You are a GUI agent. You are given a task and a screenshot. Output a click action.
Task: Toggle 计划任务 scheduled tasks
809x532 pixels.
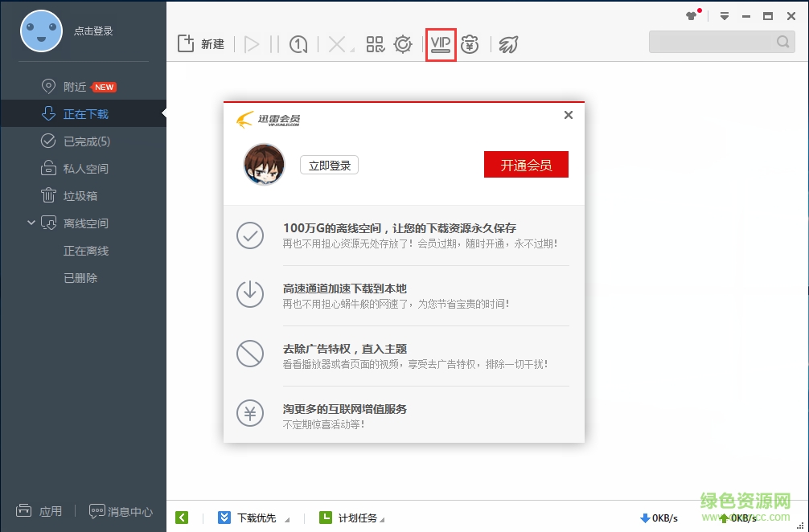click(352, 518)
